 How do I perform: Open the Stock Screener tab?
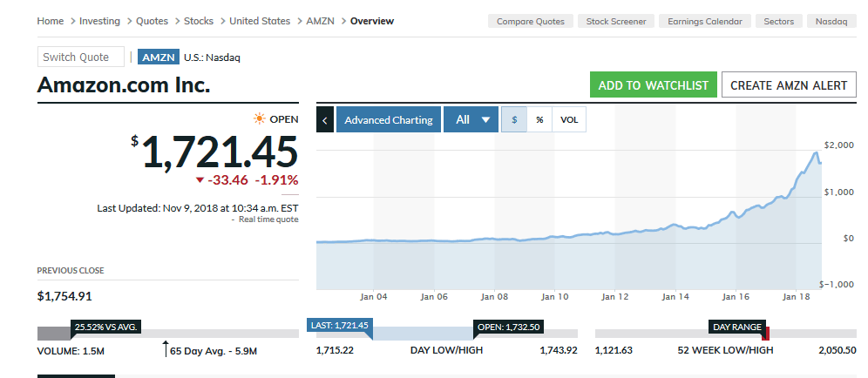click(616, 21)
